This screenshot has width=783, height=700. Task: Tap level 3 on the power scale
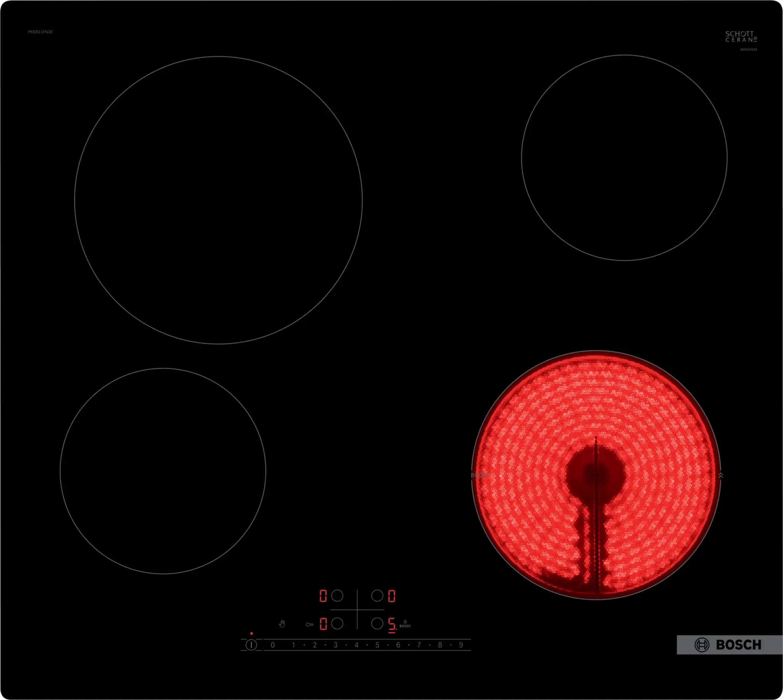[336, 645]
